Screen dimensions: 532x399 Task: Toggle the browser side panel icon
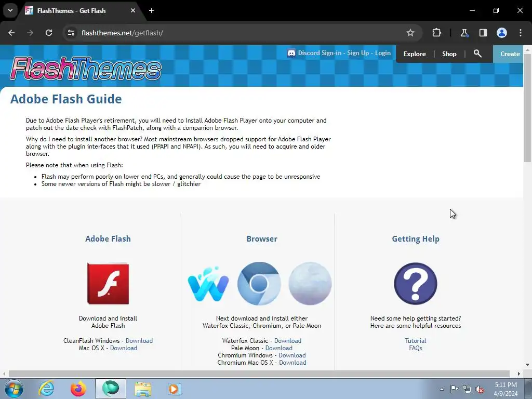(483, 33)
